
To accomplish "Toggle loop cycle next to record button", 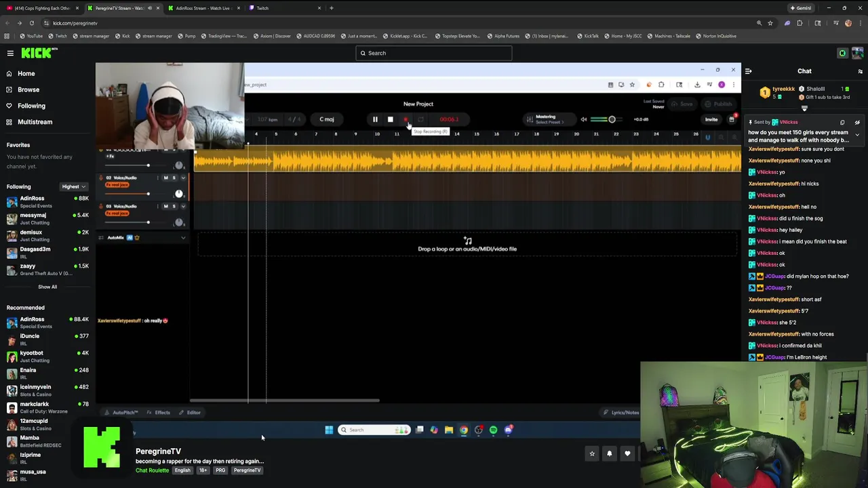I will point(420,119).
